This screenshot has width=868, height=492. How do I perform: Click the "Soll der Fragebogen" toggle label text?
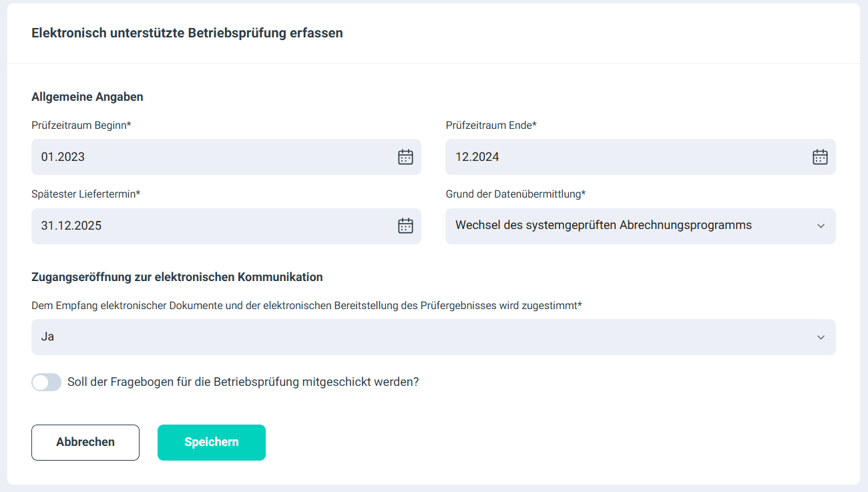point(243,383)
